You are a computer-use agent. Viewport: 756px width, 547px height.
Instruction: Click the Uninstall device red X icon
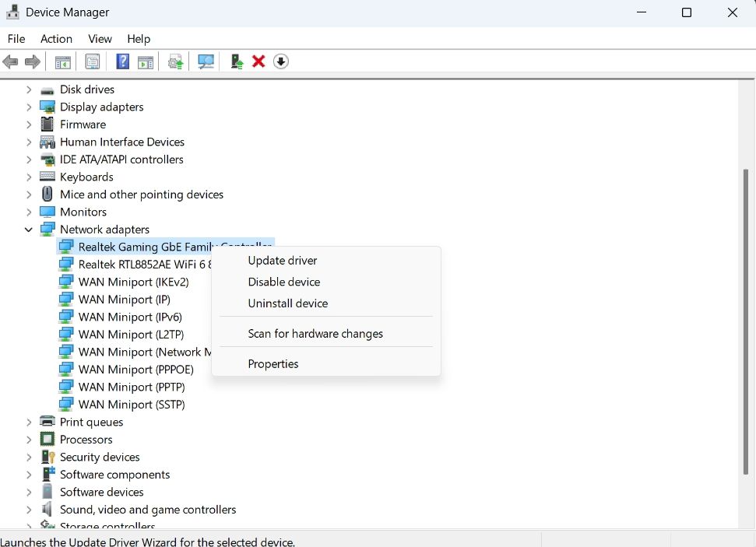click(x=258, y=61)
